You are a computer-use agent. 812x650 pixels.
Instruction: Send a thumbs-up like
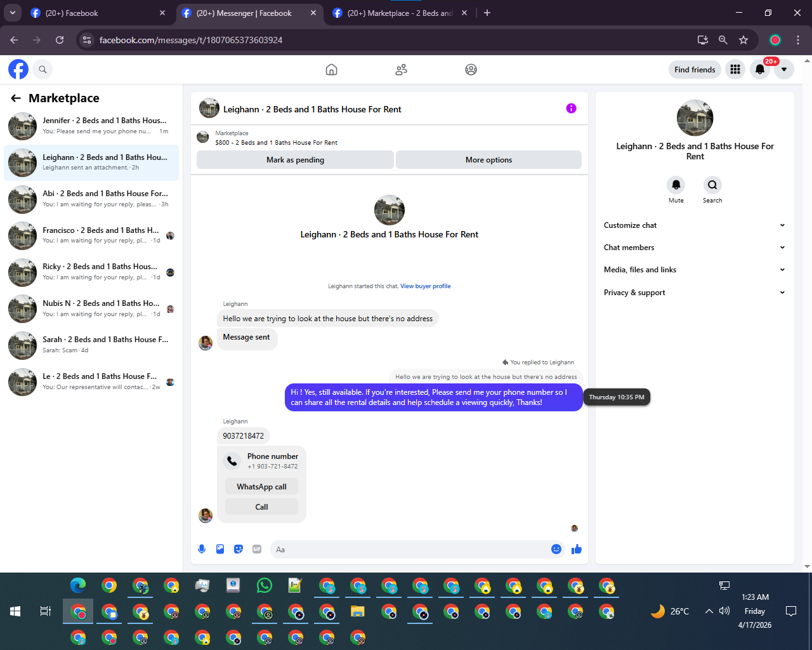[x=576, y=549]
